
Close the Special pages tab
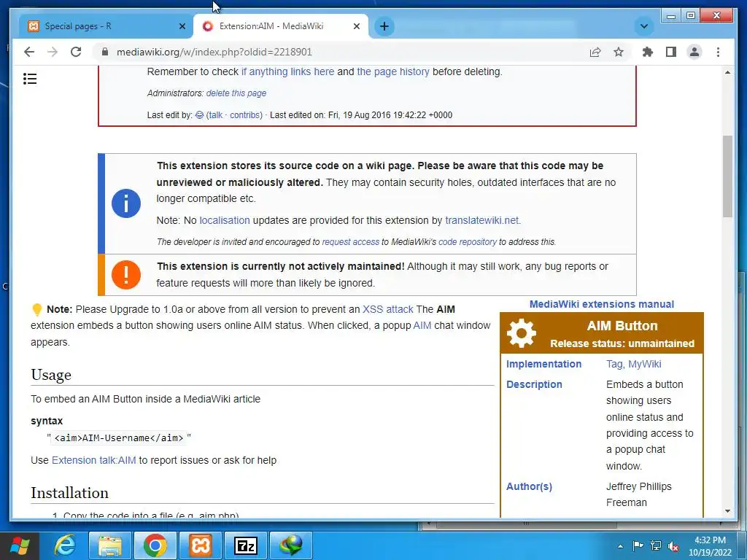(x=182, y=26)
